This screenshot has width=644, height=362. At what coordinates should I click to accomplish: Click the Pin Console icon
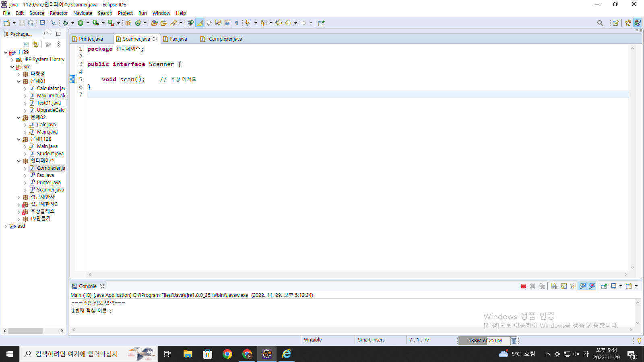coord(604,286)
